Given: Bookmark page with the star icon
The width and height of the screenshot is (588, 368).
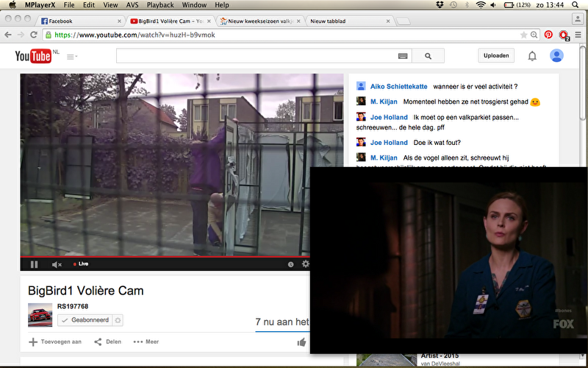Looking at the screenshot, I should click(x=524, y=35).
